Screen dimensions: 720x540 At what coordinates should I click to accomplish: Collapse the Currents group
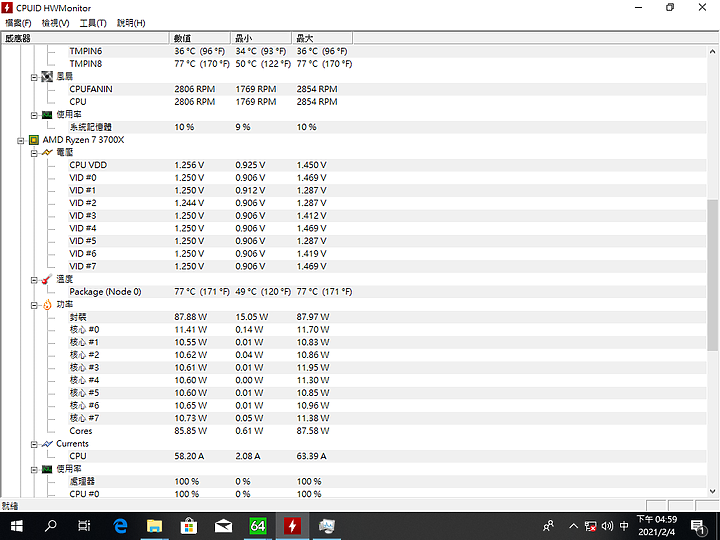(x=34, y=444)
